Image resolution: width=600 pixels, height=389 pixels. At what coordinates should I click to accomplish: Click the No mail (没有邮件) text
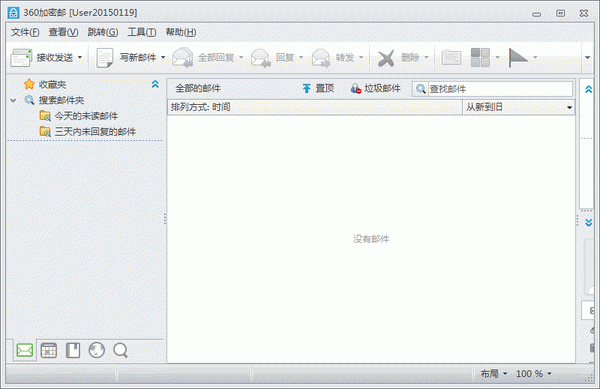371,239
